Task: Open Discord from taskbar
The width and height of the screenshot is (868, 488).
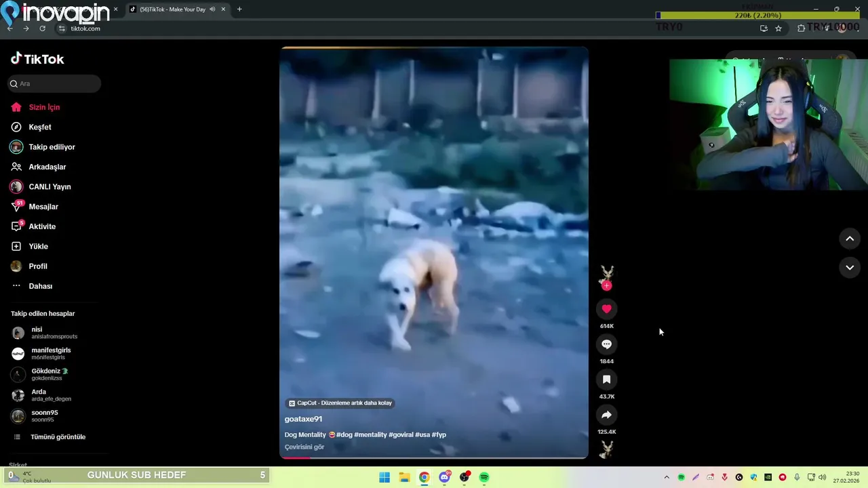Action: 444,477
